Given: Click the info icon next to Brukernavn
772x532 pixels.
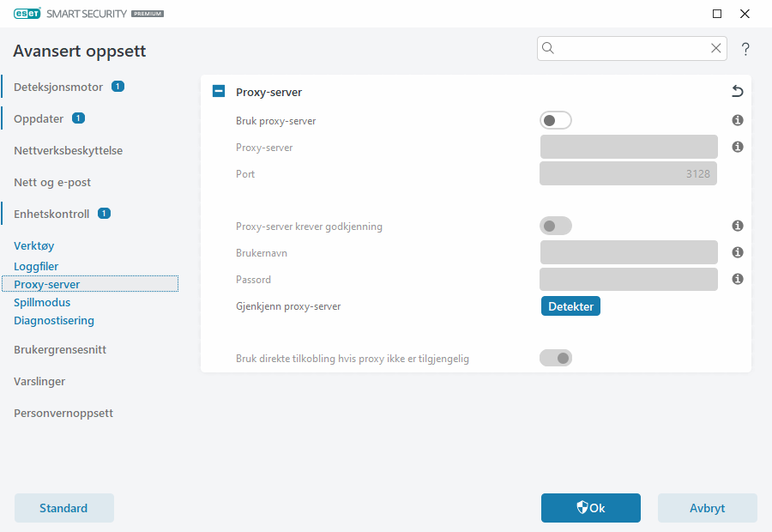Looking at the screenshot, I should [737, 252].
